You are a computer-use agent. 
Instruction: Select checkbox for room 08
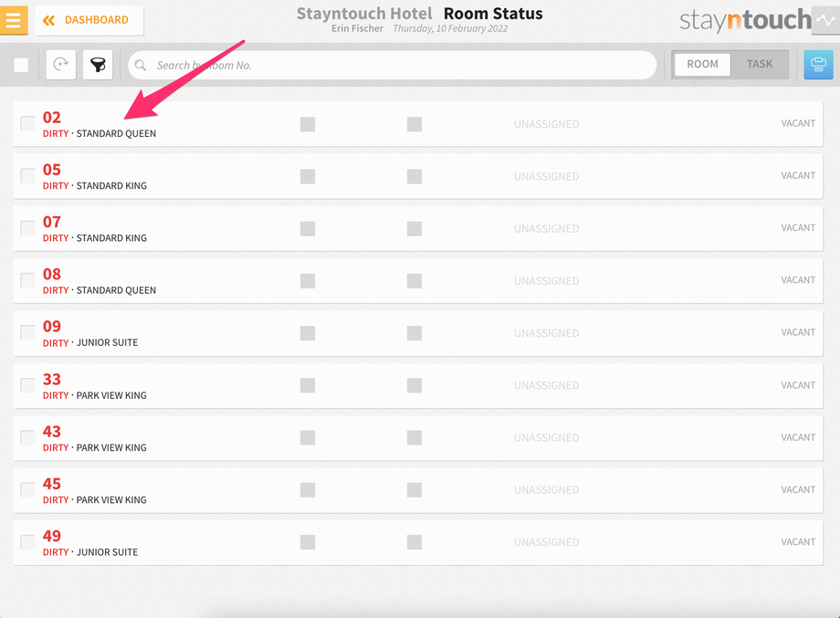pyautogui.click(x=28, y=280)
